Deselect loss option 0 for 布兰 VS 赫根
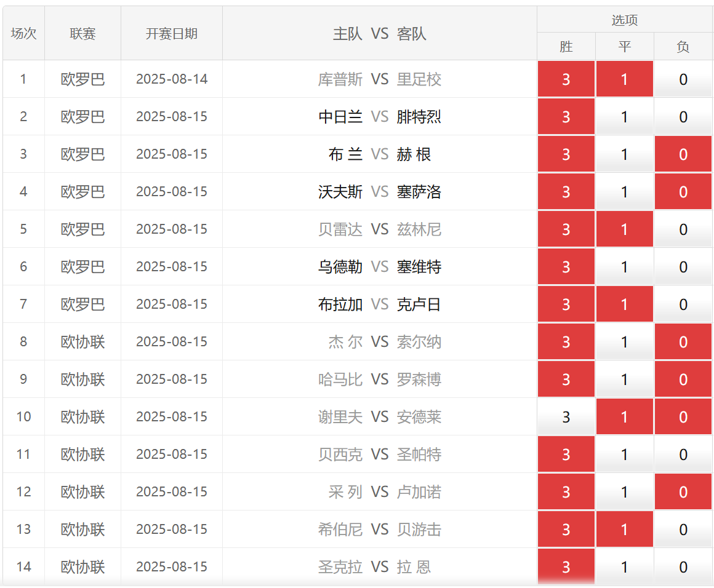The height and width of the screenshot is (588, 714). click(683, 154)
